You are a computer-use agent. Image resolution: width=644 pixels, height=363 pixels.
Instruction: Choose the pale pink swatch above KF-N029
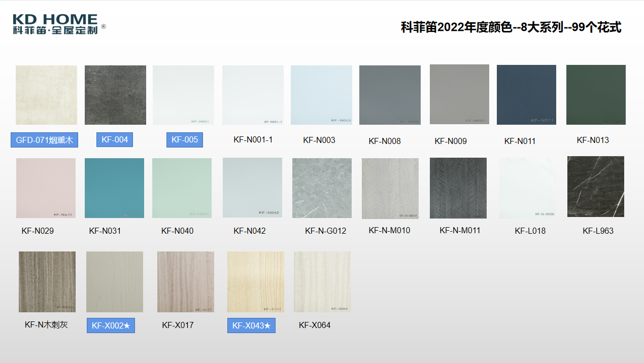46,188
